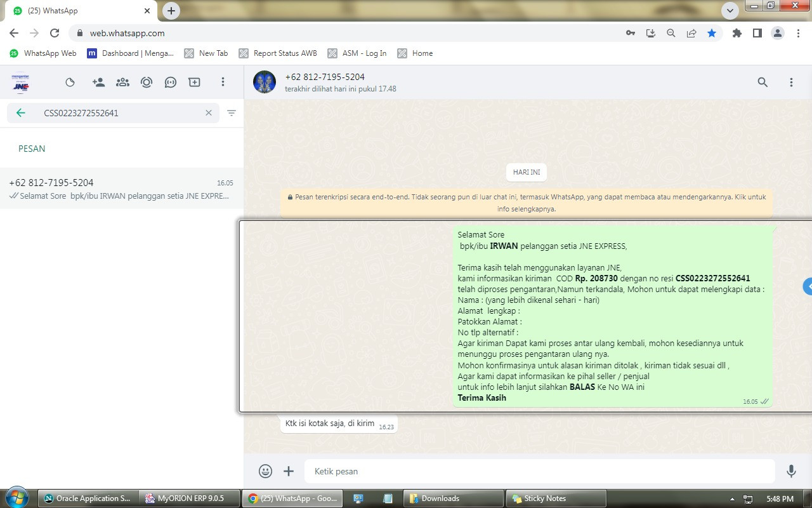Click the address bar showing web.whatsapp.com

pyautogui.click(x=343, y=33)
